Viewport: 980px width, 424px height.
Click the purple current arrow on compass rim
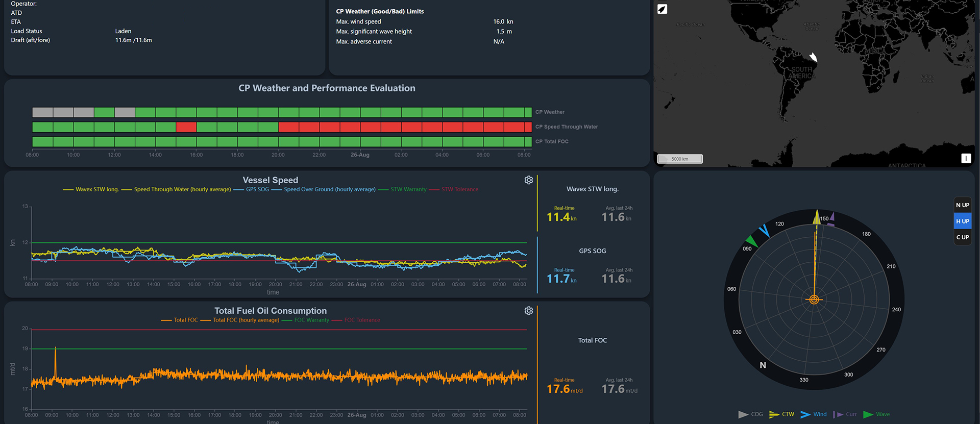click(x=831, y=219)
